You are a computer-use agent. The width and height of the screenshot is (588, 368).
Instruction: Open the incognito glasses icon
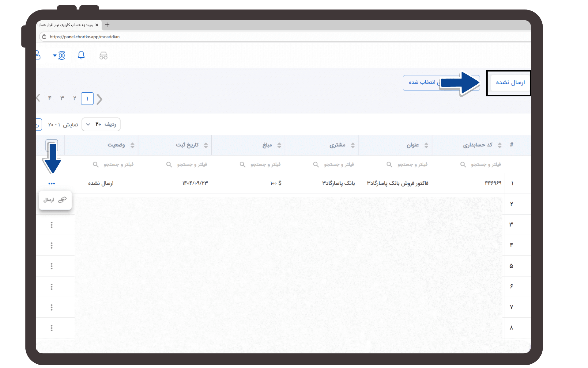pos(104,56)
